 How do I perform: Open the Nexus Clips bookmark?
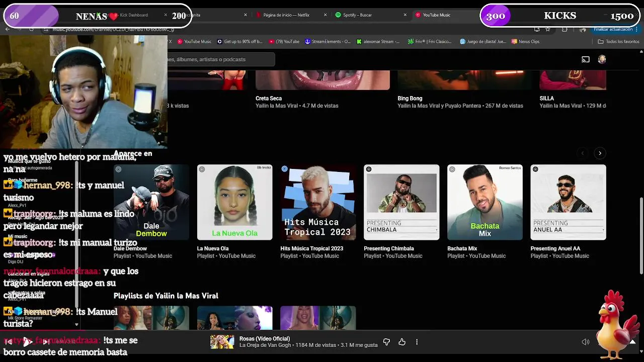525,42
